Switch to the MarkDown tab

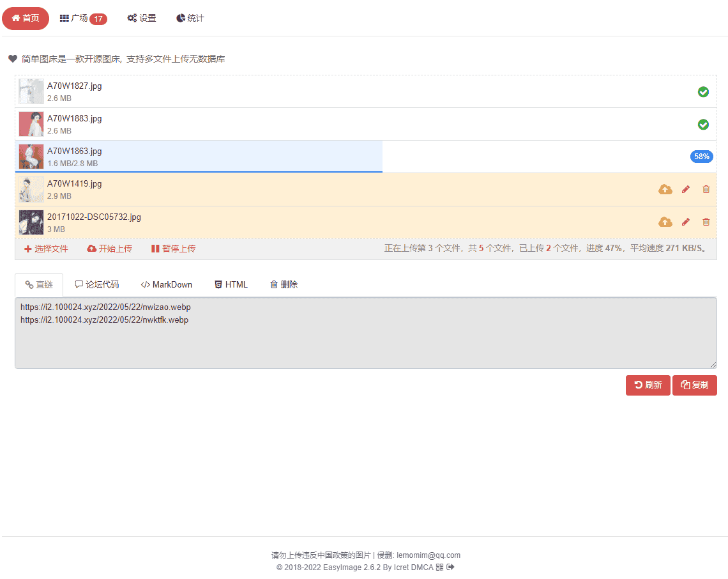point(166,284)
